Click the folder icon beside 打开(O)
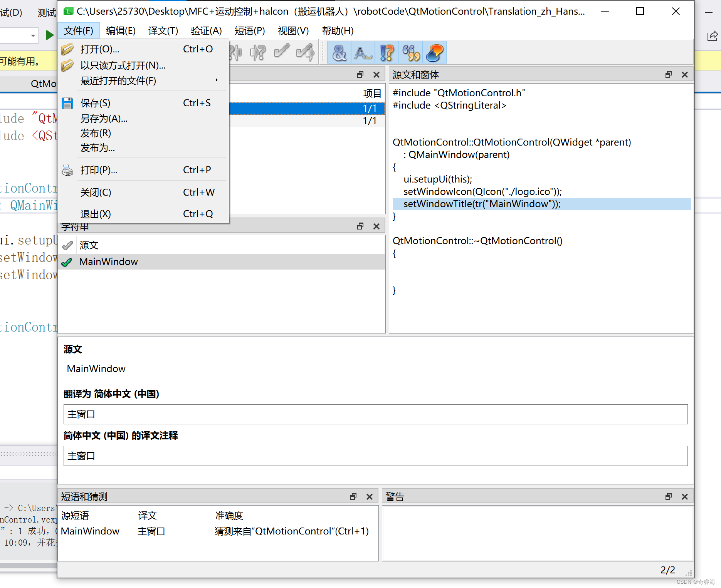 point(67,49)
